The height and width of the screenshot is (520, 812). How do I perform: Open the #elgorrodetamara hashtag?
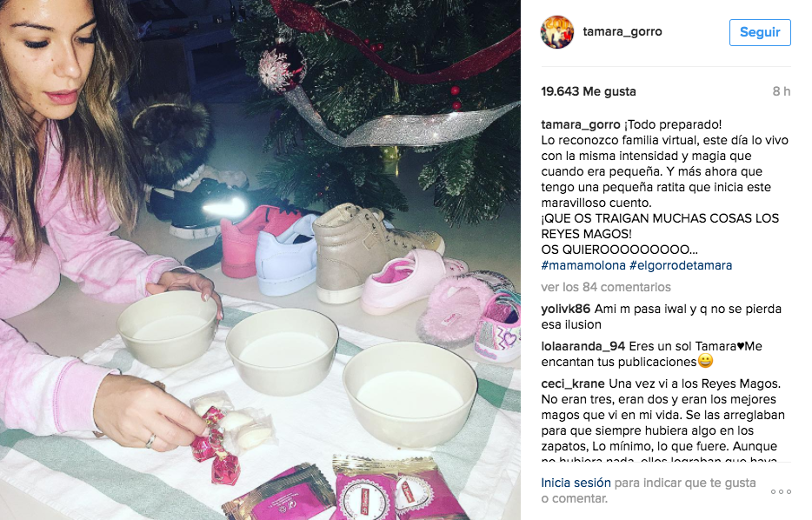pos(681,265)
